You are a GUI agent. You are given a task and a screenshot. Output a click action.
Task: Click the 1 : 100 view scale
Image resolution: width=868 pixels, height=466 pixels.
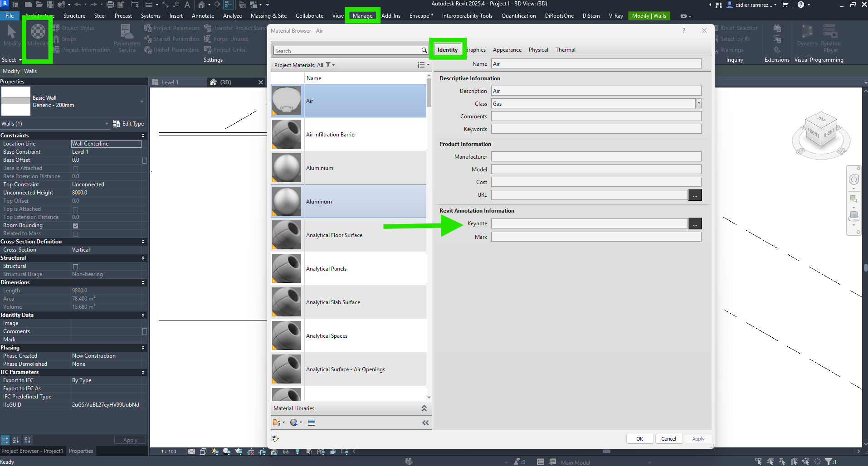[169, 451]
